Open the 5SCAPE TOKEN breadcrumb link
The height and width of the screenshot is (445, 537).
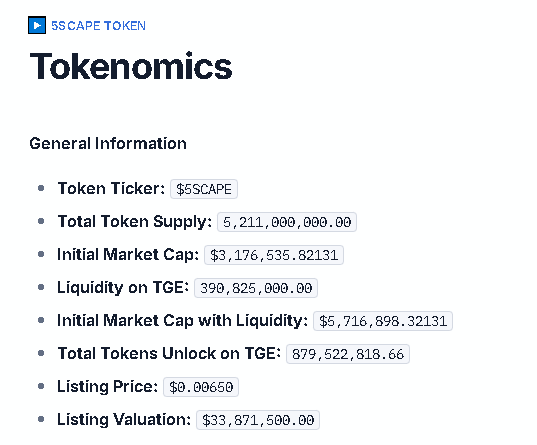(x=99, y=26)
